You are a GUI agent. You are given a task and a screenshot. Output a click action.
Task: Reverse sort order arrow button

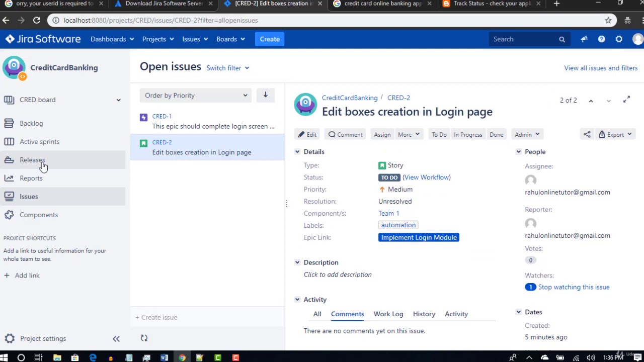click(x=265, y=95)
